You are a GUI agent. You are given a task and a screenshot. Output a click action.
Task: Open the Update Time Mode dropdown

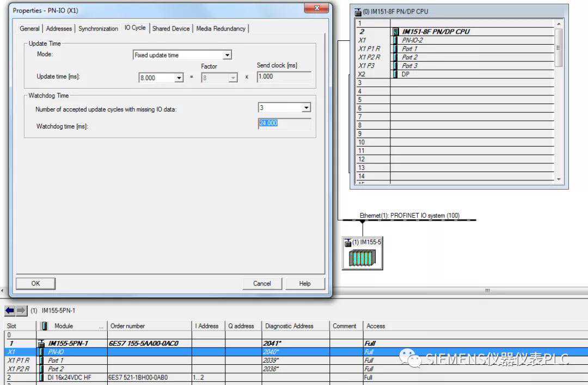point(228,55)
